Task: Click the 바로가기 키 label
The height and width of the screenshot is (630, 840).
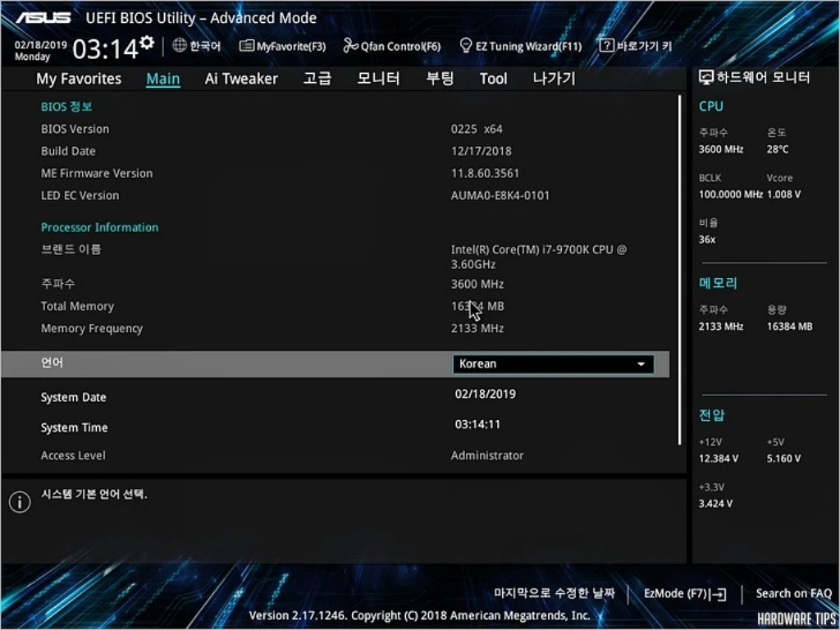Action: [x=644, y=46]
